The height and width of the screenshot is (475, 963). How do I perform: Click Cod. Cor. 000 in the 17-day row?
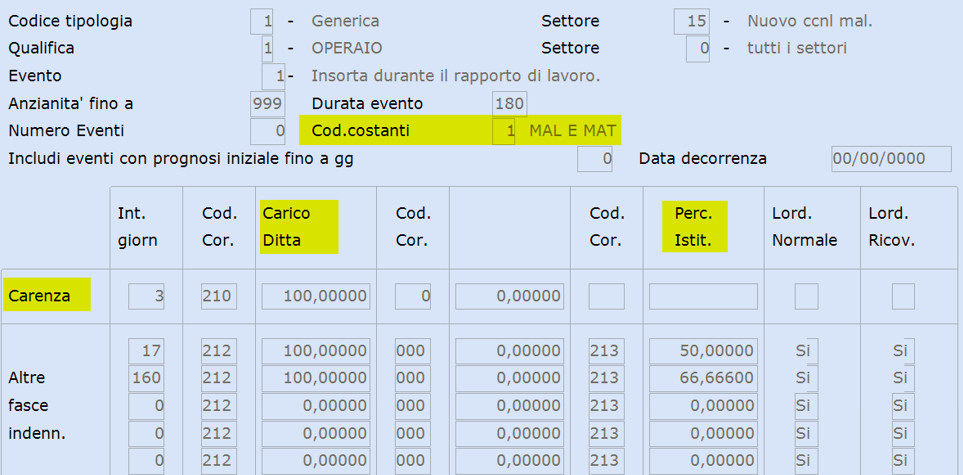point(413,351)
